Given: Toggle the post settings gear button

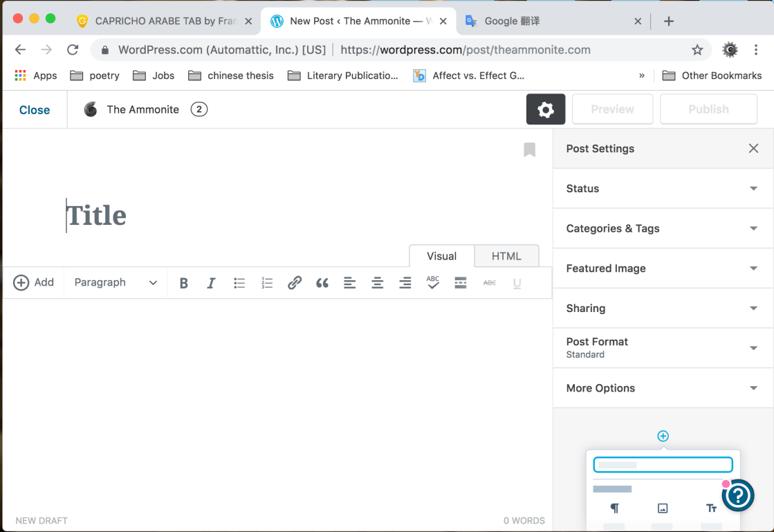Looking at the screenshot, I should tap(546, 109).
